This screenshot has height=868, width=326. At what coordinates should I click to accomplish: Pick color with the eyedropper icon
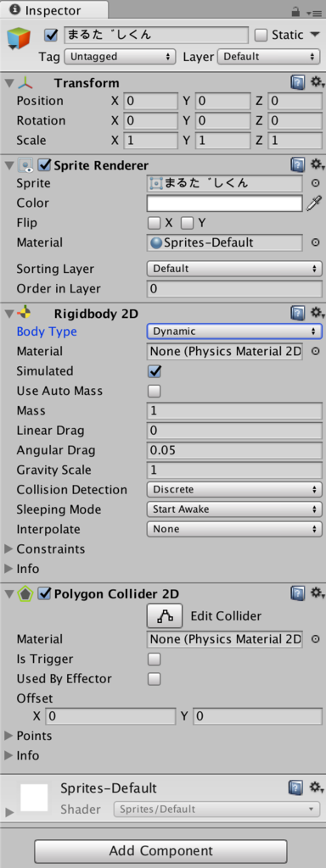(314, 203)
